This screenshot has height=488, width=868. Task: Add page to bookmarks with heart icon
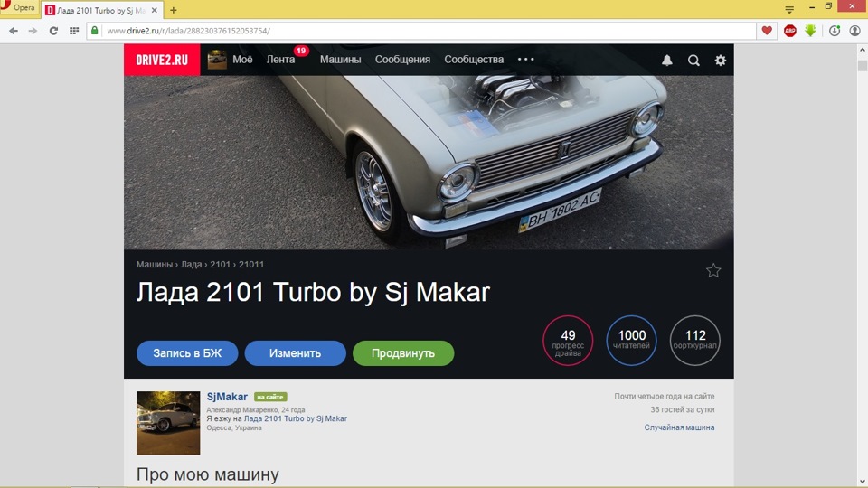pyautogui.click(x=767, y=31)
